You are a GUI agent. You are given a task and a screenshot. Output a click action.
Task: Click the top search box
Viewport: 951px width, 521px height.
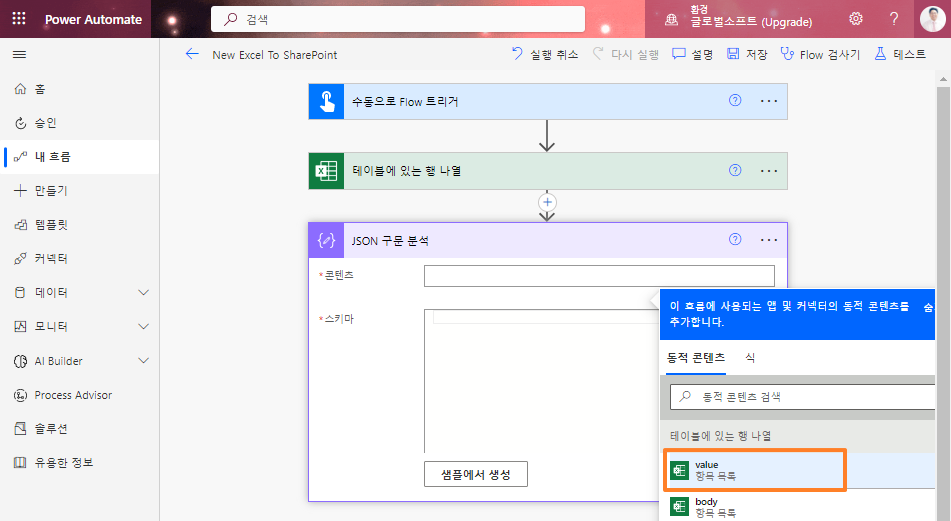pos(398,19)
